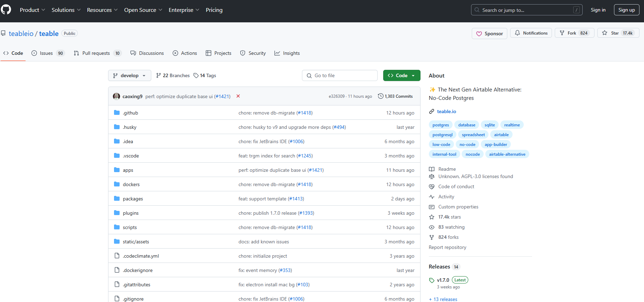Click Sign in
This screenshot has height=302, width=644.
598,10
